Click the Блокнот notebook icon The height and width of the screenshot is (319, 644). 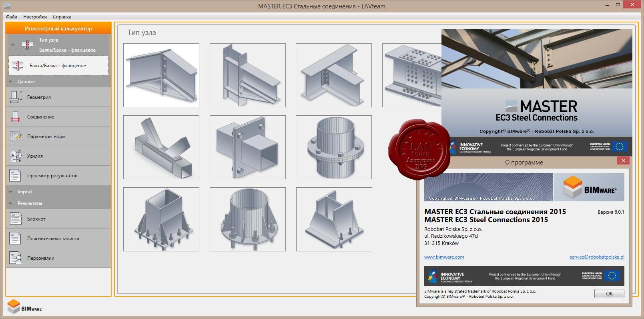(16, 219)
